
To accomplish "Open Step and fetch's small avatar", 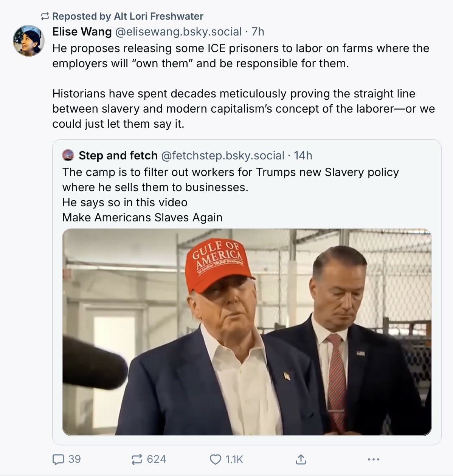I will click(68, 155).
